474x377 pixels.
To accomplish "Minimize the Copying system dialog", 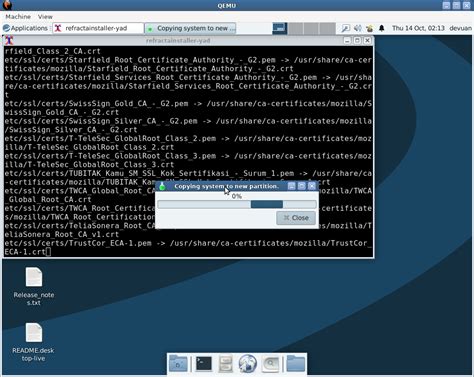I will 291,186.
